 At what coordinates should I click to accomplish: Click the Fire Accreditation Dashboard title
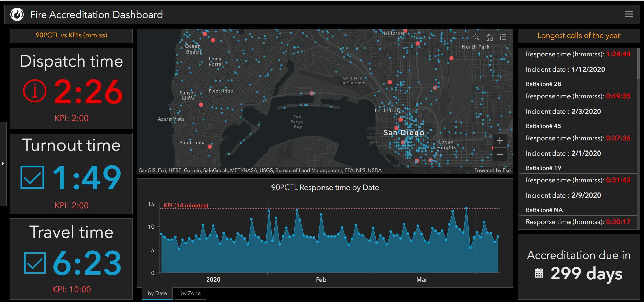pyautogui.click(x=96, y=15)
